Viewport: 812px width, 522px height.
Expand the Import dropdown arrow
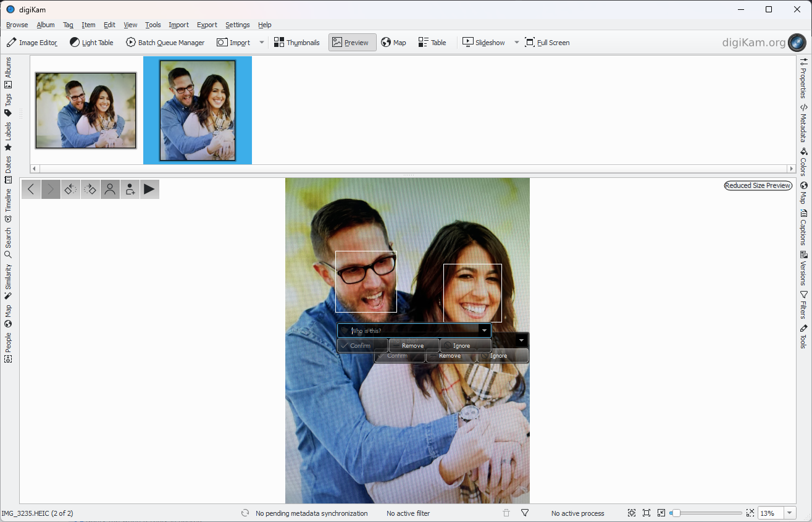click(x=262, y=43)
